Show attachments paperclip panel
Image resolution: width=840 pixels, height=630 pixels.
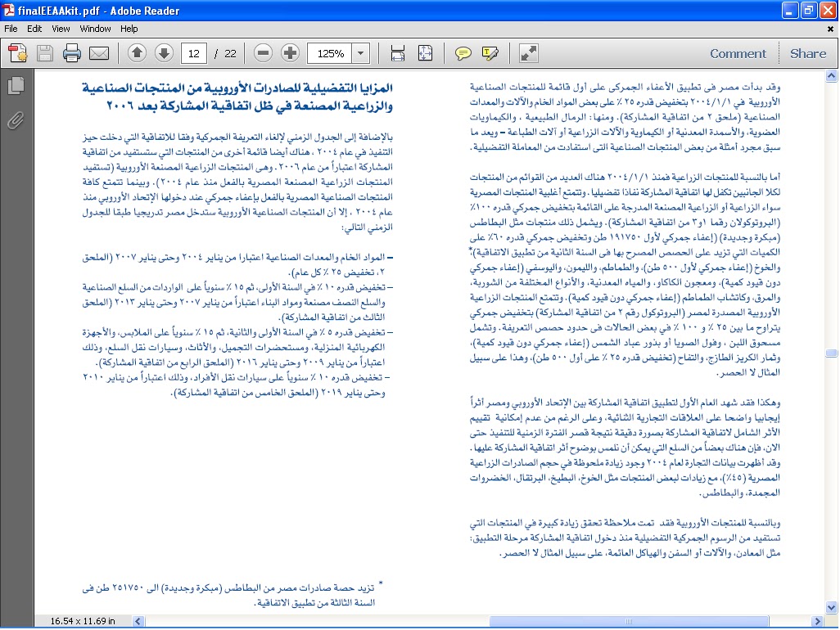16,120
